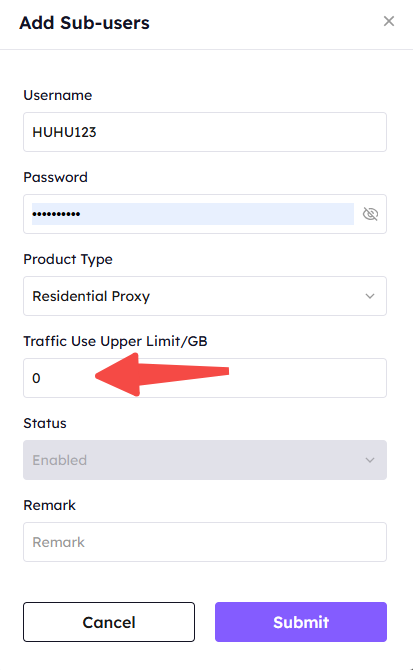Screen dimensions: 413x670
Task: Select the Traffic Use Upper Limit input
Action: (205, 378)
